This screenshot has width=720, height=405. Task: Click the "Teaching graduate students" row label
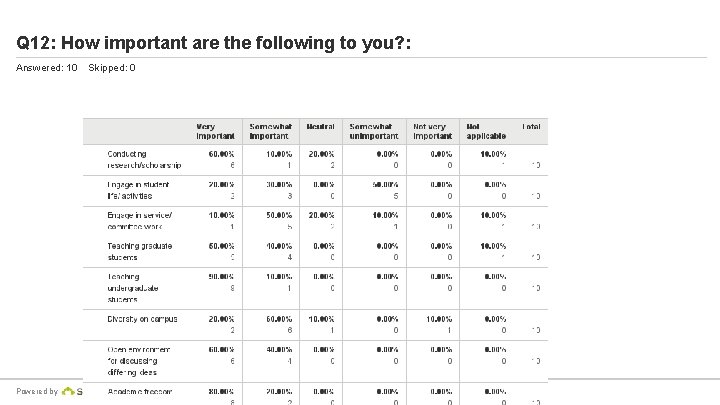[140, 251]
